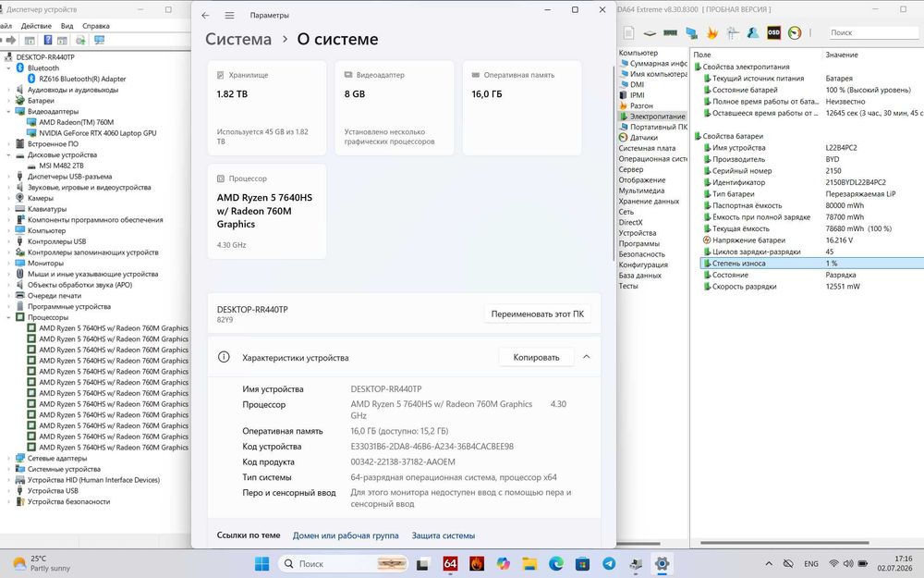Open the Действие menu in Device Manager
The height and width of the screenshot is (578, 924).
(36, 26)
